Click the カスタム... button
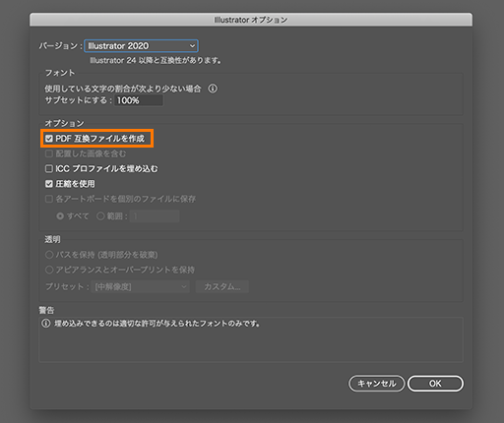Image resolution: width=504 pixels, height=423 pixels. [222, 287]
